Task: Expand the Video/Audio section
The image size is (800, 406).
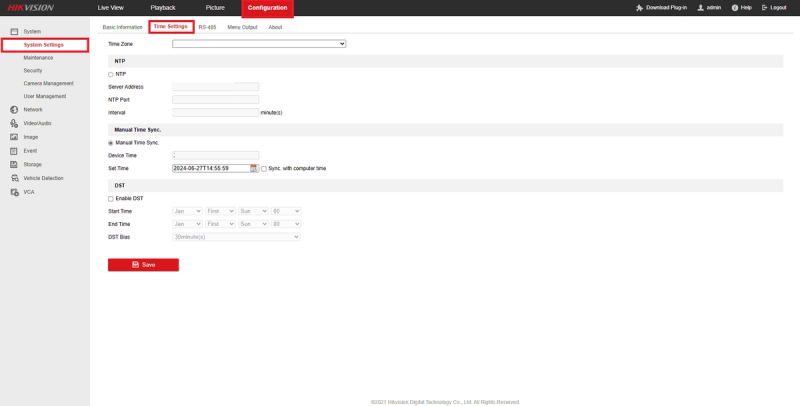Action: pyautogui.click(x=37, y=123)
